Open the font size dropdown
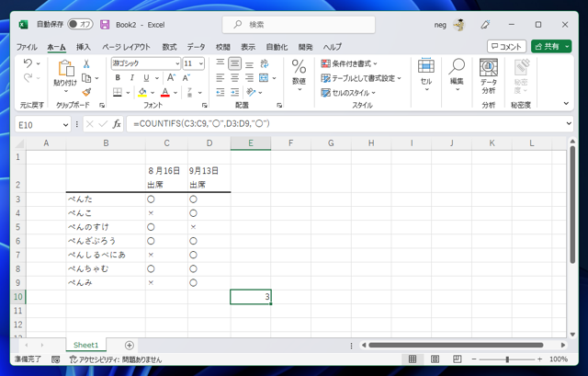 coord(201,63)
